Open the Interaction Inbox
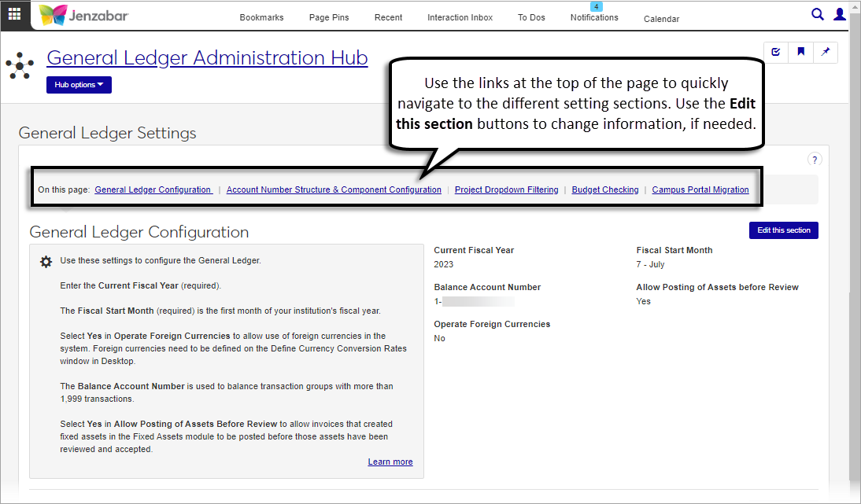Screen dimensions: 861x504 [x=460, y=17]
